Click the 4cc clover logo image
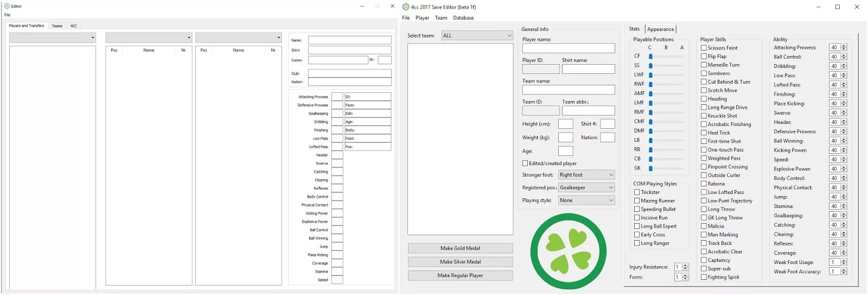868x295 pixels. click(x=568, y=251)
